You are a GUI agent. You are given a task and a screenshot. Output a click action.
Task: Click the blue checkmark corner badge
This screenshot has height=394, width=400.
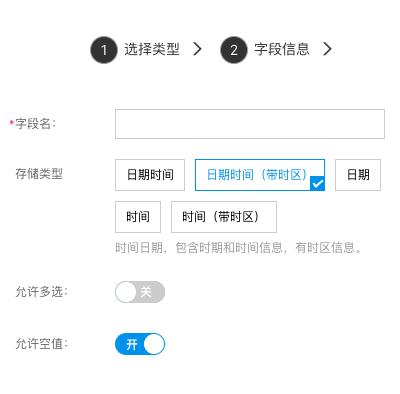(318, 184)
